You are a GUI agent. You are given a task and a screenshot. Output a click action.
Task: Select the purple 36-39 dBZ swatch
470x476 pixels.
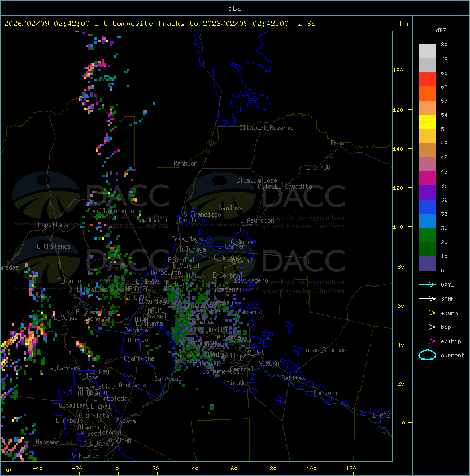click(x=427, y=193)
